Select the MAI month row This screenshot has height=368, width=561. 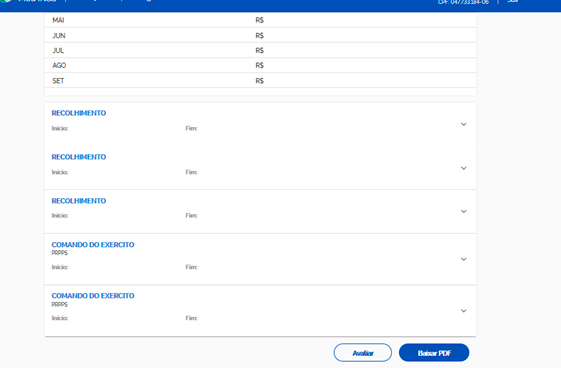(260, 20)
